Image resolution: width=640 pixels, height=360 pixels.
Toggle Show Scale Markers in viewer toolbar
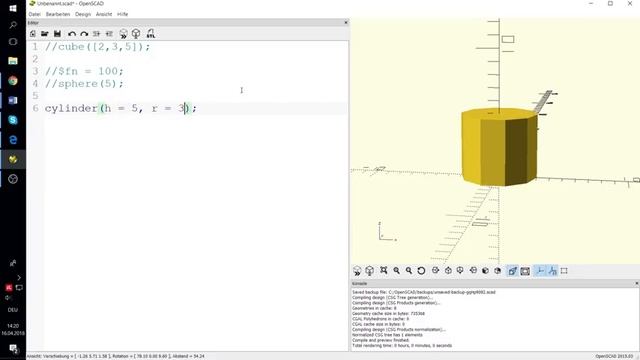tap(552, 271)
